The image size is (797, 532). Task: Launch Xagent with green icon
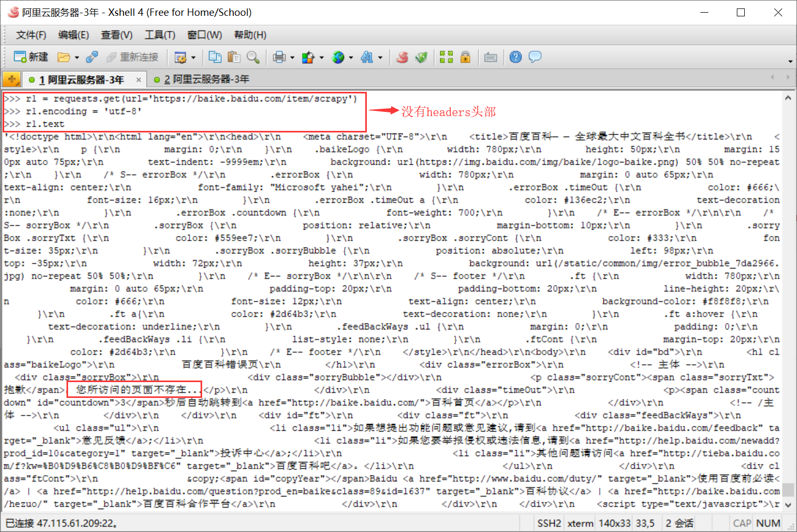tap(421, 57)
